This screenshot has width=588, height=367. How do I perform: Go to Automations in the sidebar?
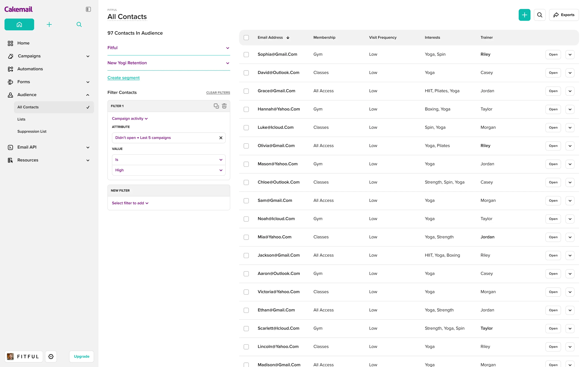point(30,69)
